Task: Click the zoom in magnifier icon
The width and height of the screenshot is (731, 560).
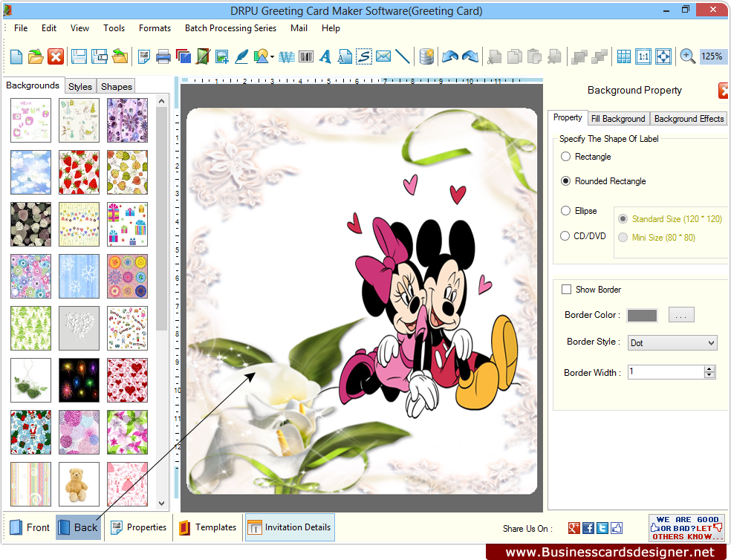Action: [687, 56]
